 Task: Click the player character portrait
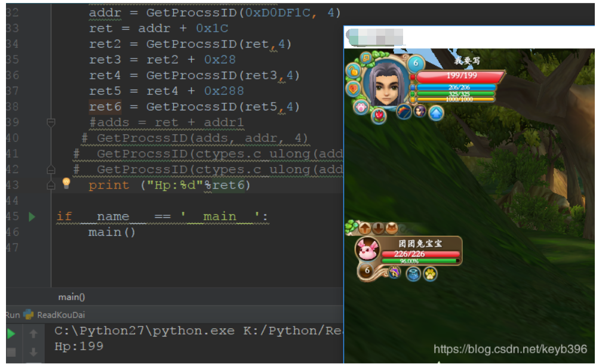386,85
